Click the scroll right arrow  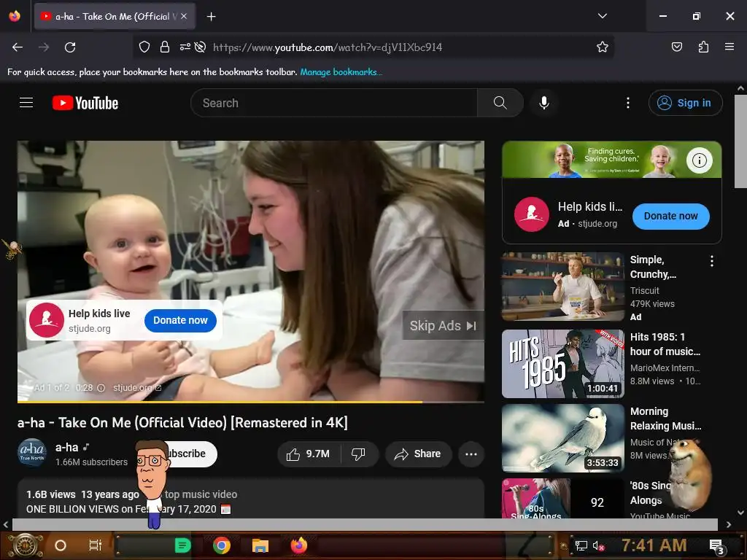pos(729,524)
